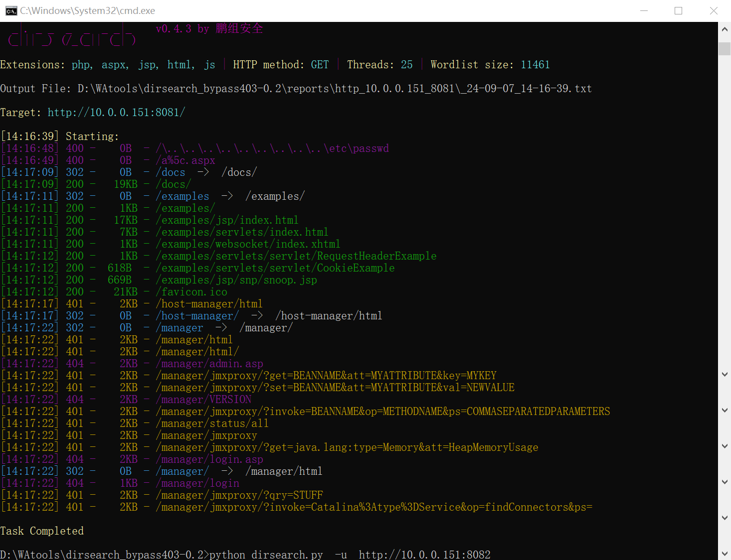Image resolution: width=731 pixels, height=560 pixels.
Task: Click the Output File report path
Action: click(x=335, y=89)
